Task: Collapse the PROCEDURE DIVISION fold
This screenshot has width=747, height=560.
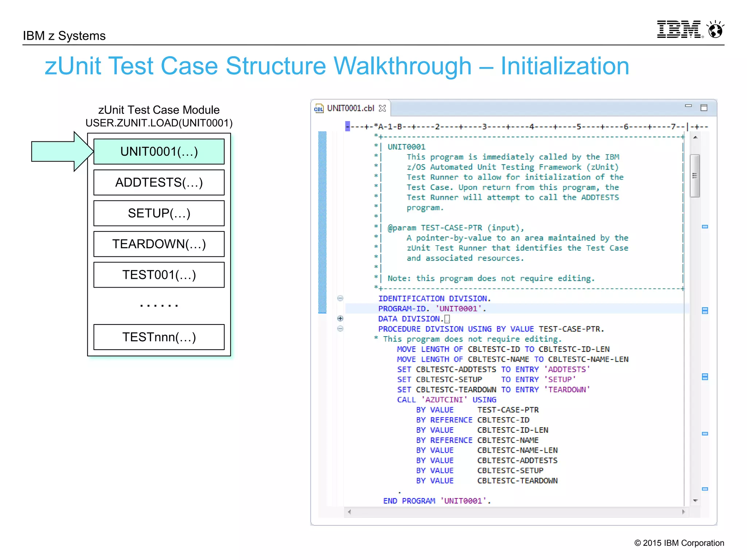Action: pyautogui.click(x=340, y=328)
